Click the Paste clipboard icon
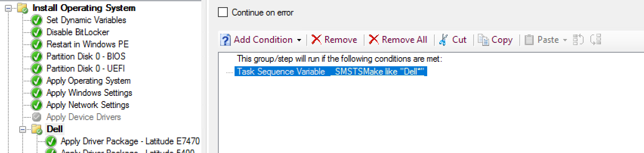Viewport: 644px width, 153px height. coord(529,40)
